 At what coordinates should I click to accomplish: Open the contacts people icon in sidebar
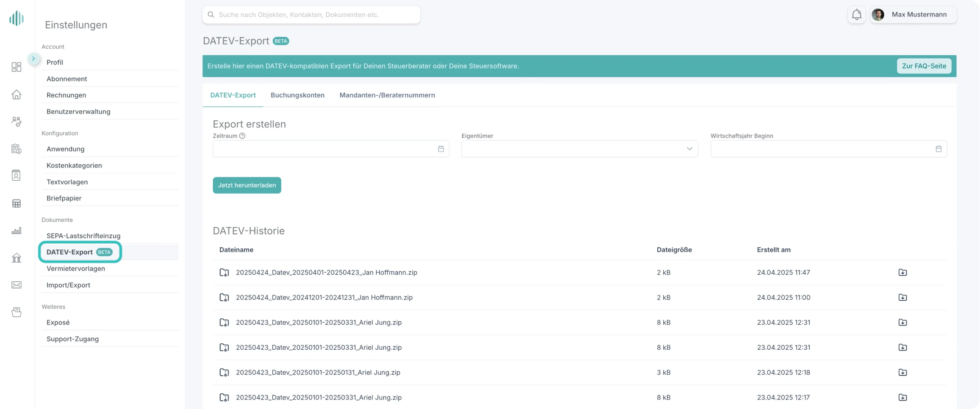(16, 121)
